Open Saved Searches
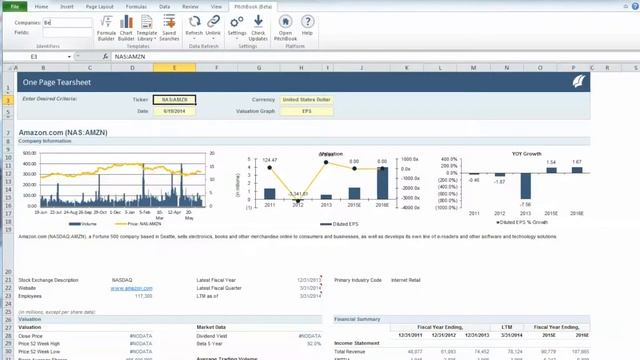The image size is (640, 360). [169, 28]
